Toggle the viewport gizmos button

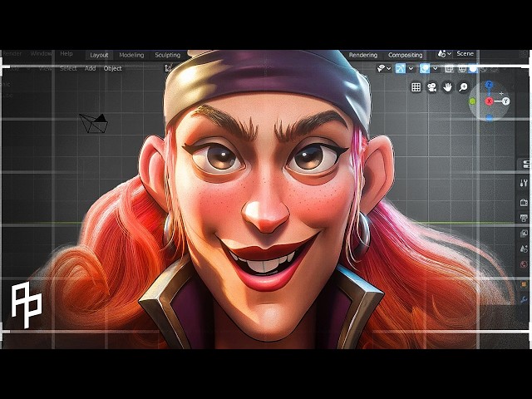pyautogui.click(x=401, y=68)
